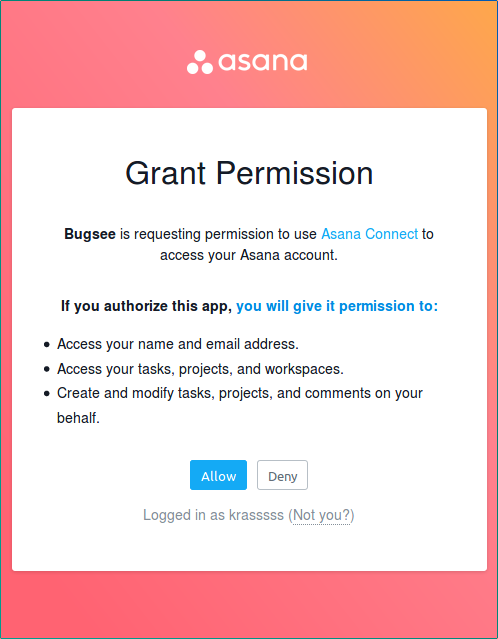Click the Grant Permission heading
498x639 pixels.
[249, 173]
